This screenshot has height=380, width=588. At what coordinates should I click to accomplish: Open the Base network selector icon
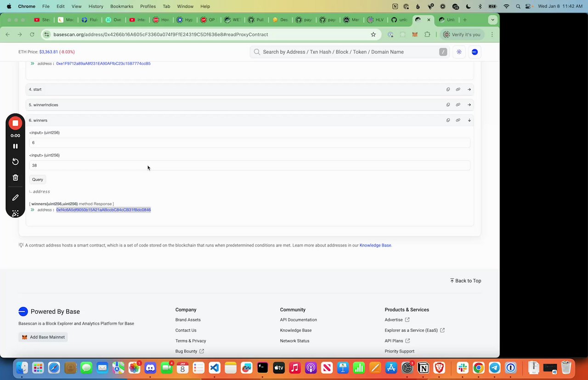point(475,52)
